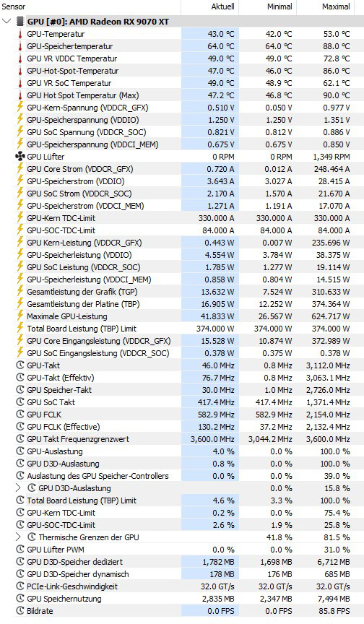Click the GPU chip icon beside AMD Radeon
This screenshot has width=364, height=624.
20,22
